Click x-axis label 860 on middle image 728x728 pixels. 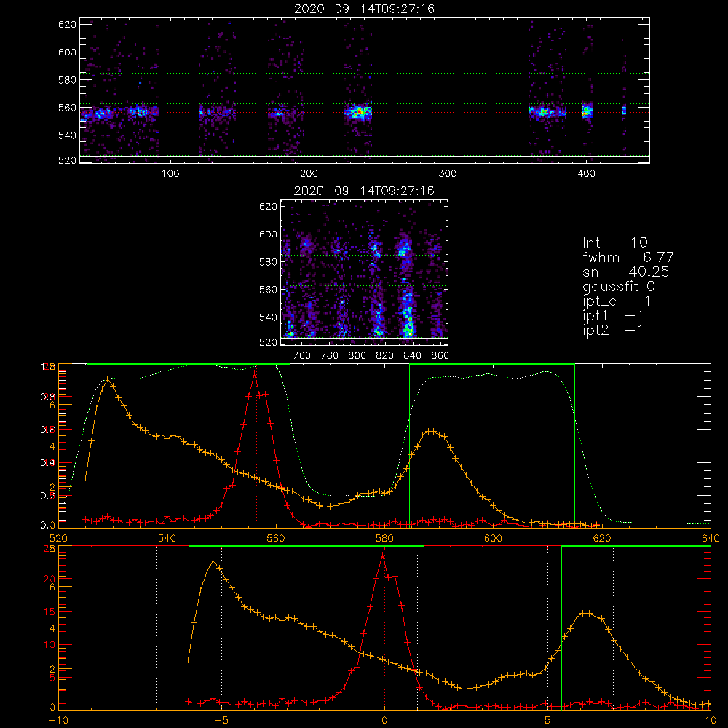point(440,356)
